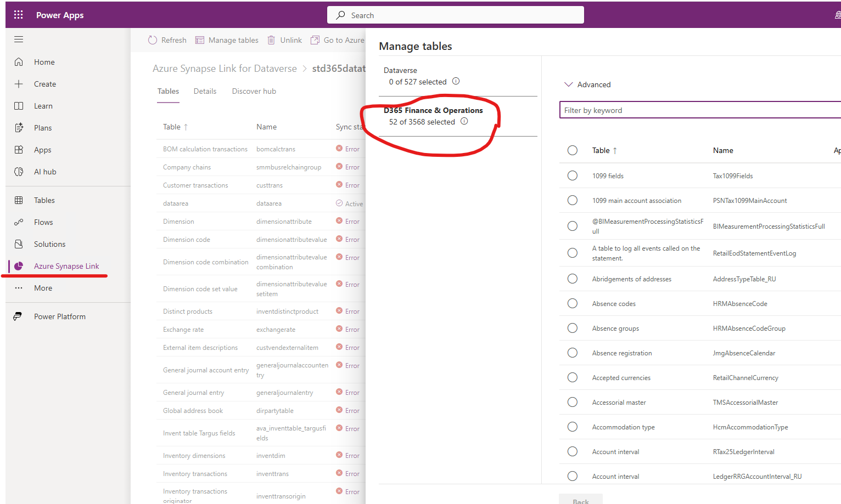The height and width of the screenshot is (504, 841).
Task: Click the Tables grid icon
Action: (19, 200)
